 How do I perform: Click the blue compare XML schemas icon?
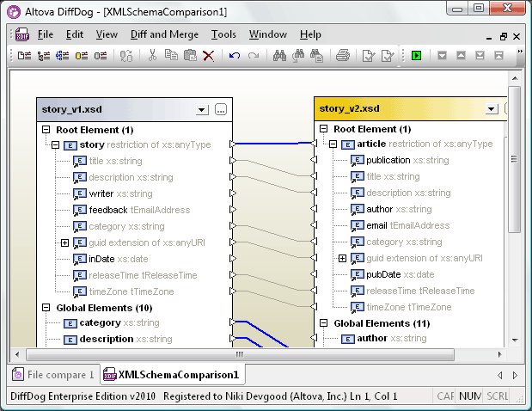tap(63, 55)
